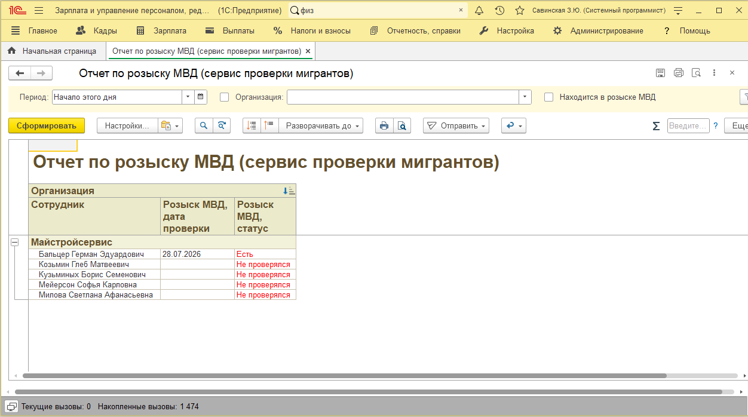This screenshot has height=417, width=748.
Task: Open the three-dot more options menu
Action: point(714,73)
